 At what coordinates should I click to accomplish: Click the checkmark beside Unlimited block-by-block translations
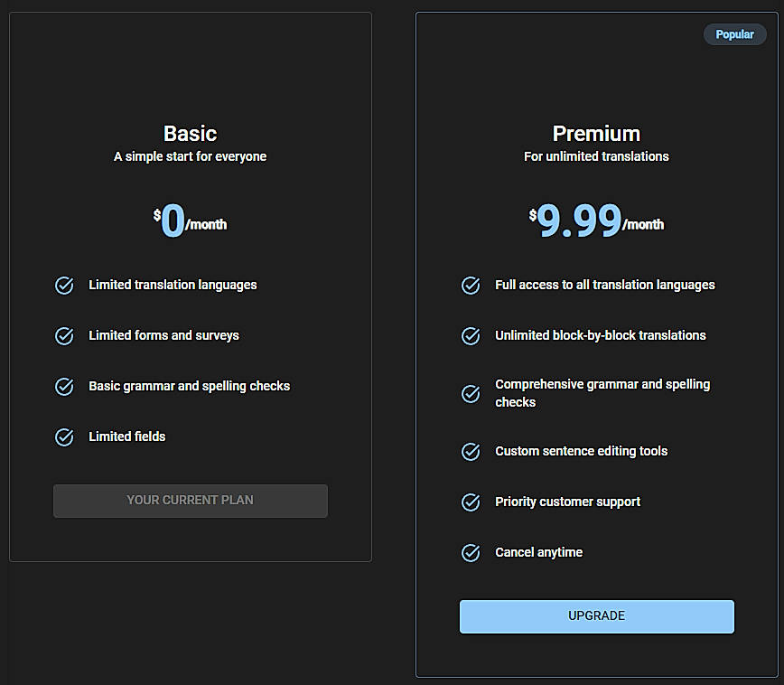click(x=471, y=336)
